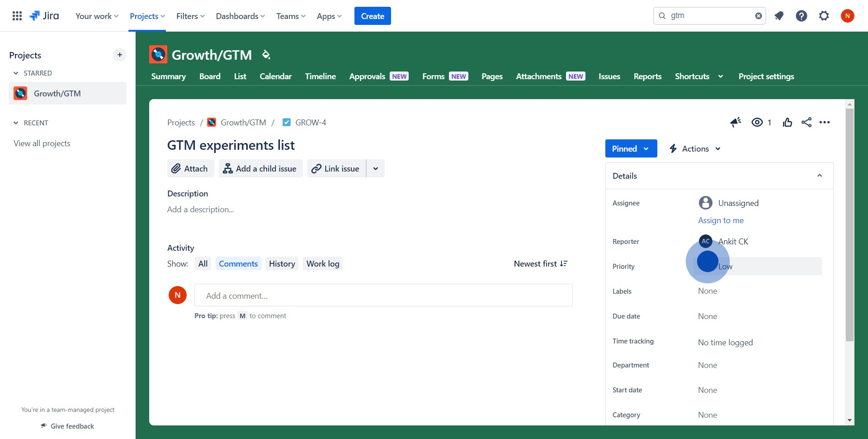Change project background paint icon
Image resolution: width=868 pixels, height=439 pixels.
pyautogui.click(x=266, y=55)
